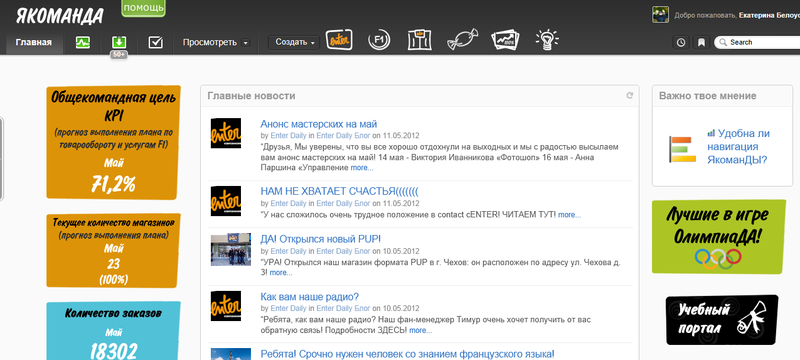Open the chart photos icon in navbar
Screen dimensions: 800x360
tap(505, 39)
